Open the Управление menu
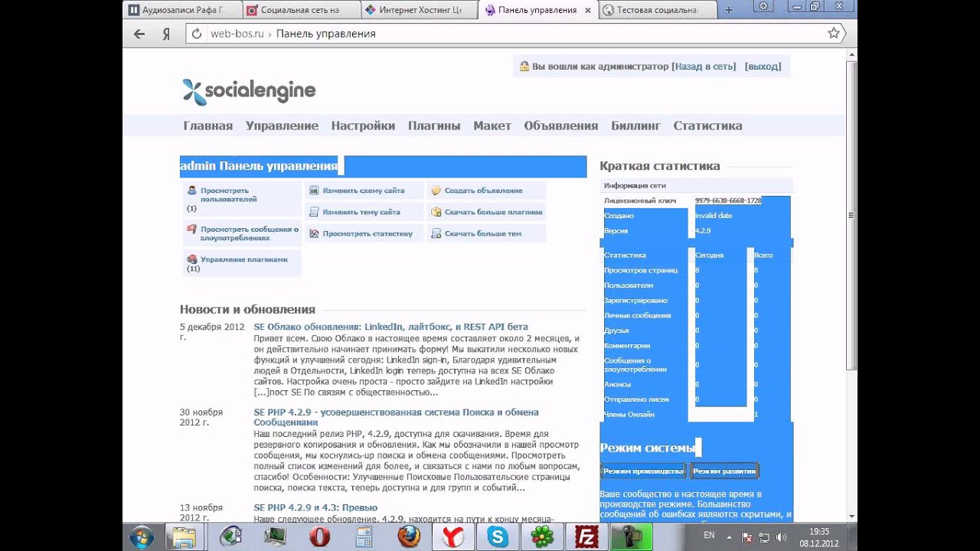Screen dimensions: 980x551 (x=282, y=126)
